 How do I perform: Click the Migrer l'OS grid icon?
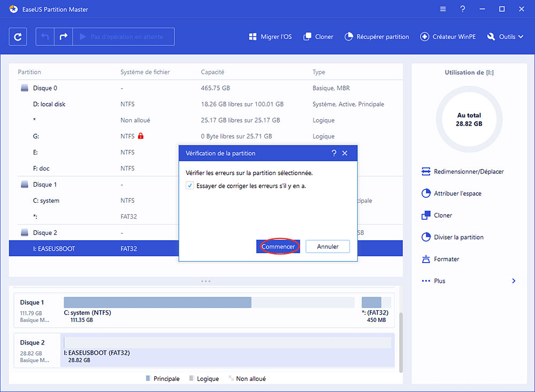click(x=253, y=36)
